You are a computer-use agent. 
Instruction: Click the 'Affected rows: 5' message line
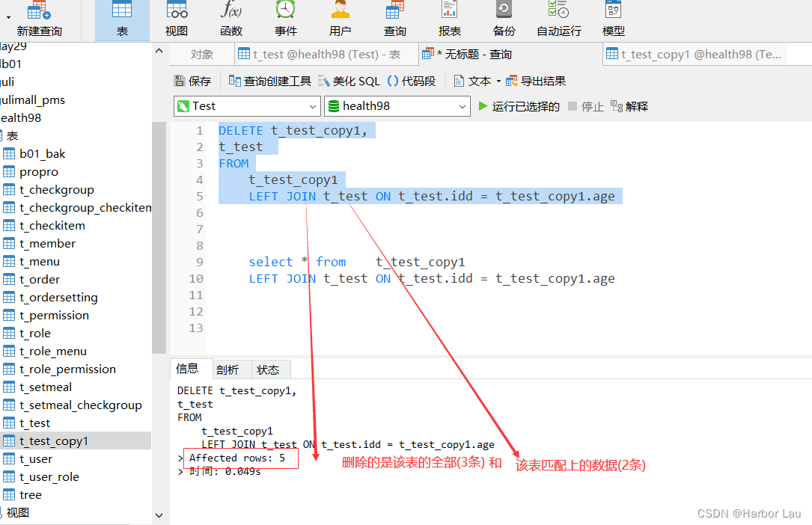[237, 458]
